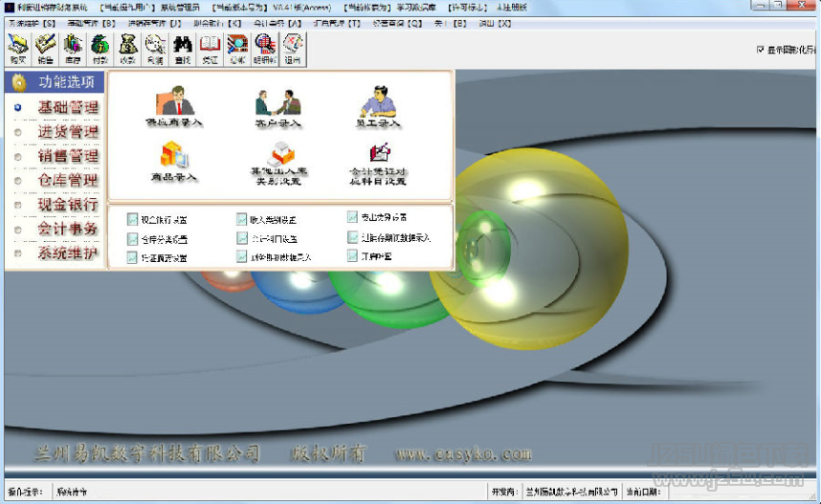This screenshot has height=504, width=821.
Task: Open the 销售 sales toolbar icon
Action: [x=46, y=49]
